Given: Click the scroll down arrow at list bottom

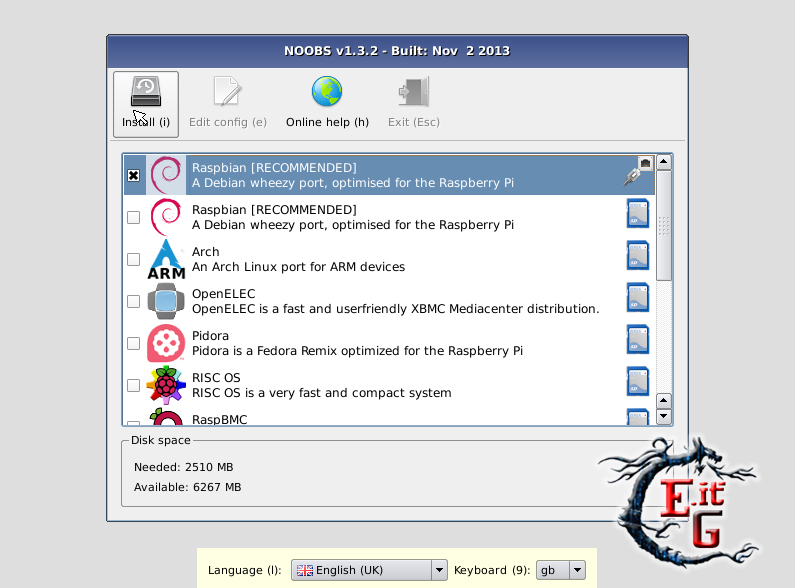Looking at the screenshot, I should coord(664,417).
